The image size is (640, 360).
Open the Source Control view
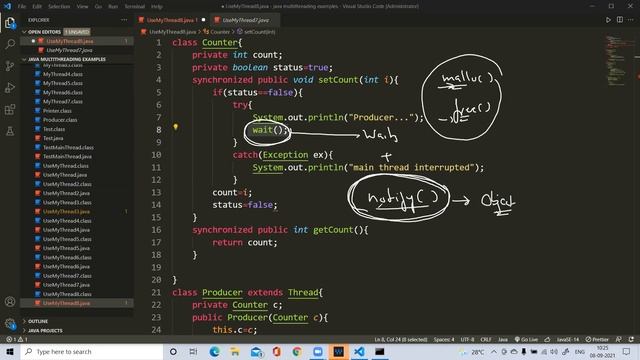[x=10, y=66]
